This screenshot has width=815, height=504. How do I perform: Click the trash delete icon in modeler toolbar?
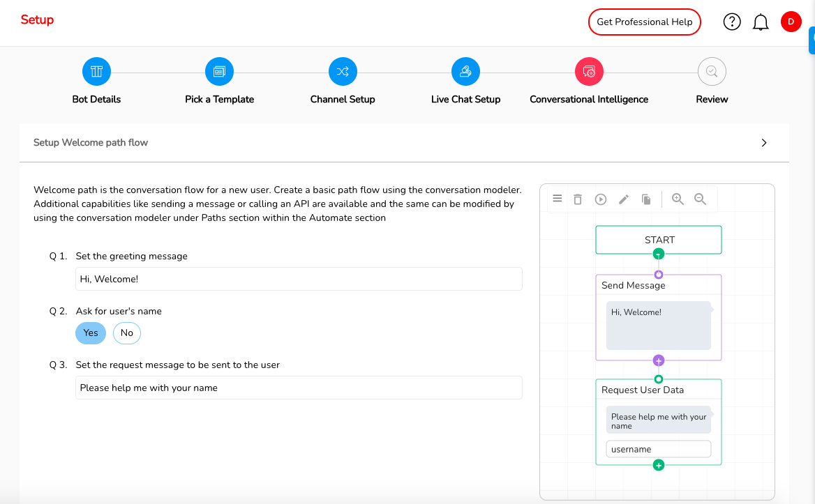578,199
